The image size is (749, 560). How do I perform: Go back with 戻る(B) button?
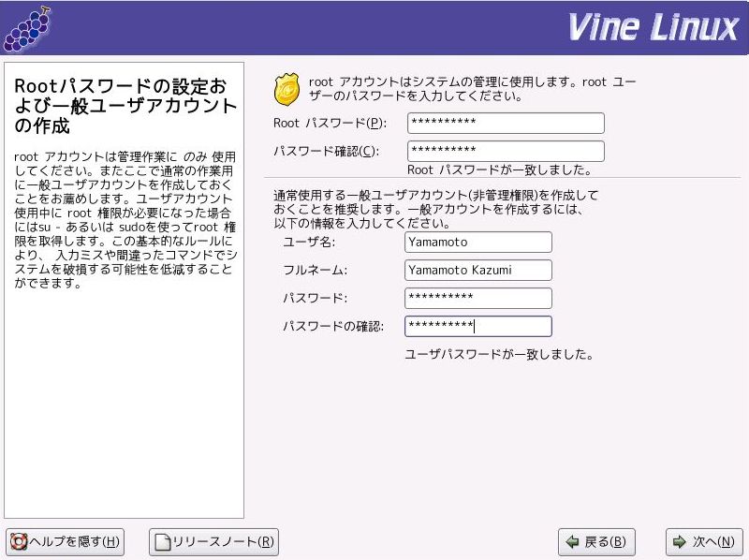tap(596, 542)
